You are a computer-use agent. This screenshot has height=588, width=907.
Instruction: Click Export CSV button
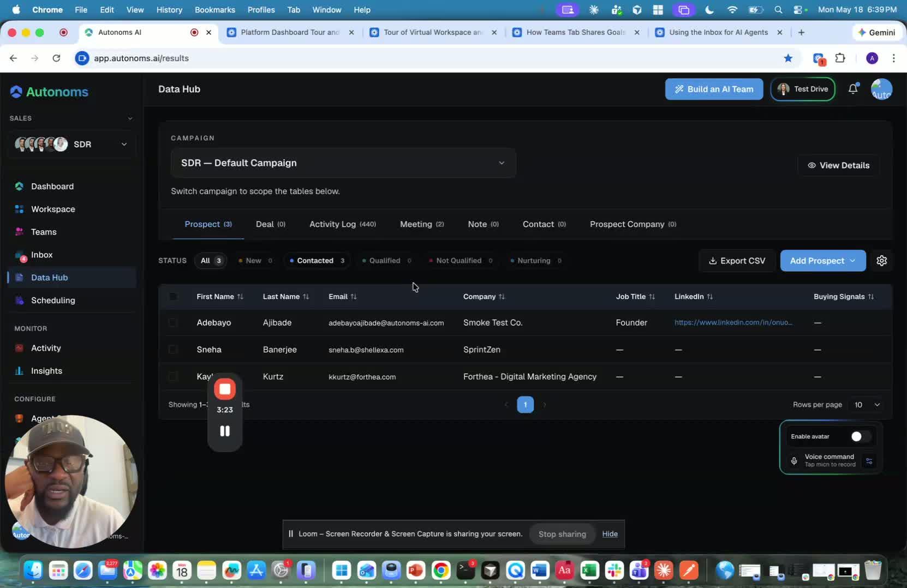tap(737, 261)
